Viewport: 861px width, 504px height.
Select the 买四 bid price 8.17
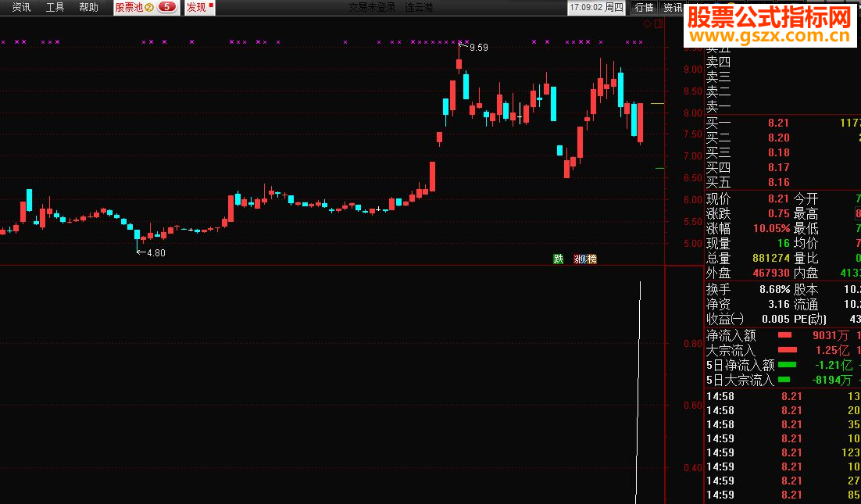779,167
